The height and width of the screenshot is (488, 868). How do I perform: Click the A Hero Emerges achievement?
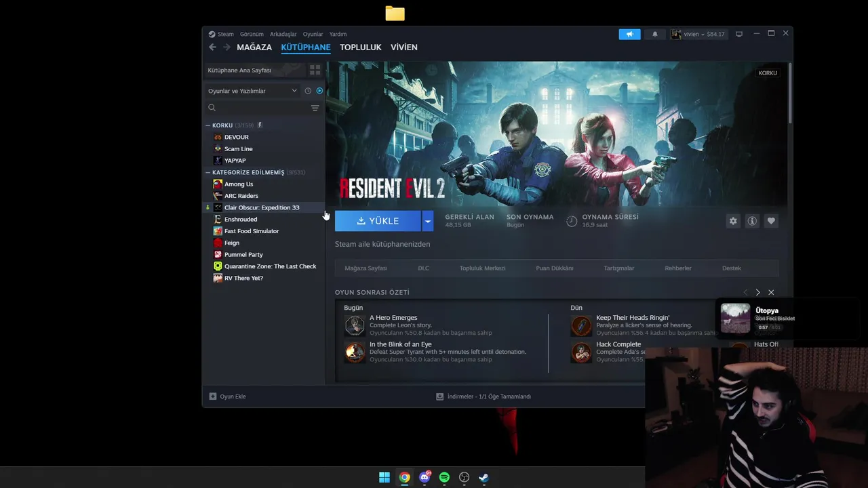pyautogui.click(x=393, y=318)
